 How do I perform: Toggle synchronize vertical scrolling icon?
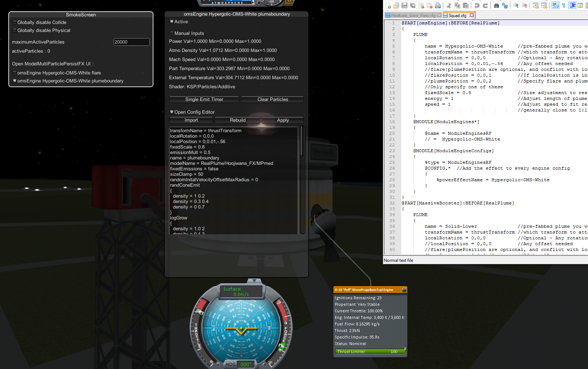click(x=536, y=5)
